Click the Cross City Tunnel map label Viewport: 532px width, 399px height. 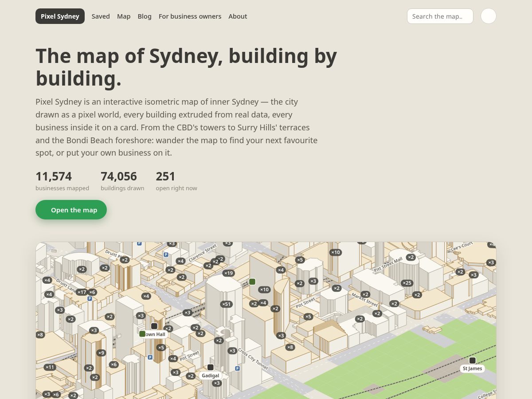(x=253, y=359)
